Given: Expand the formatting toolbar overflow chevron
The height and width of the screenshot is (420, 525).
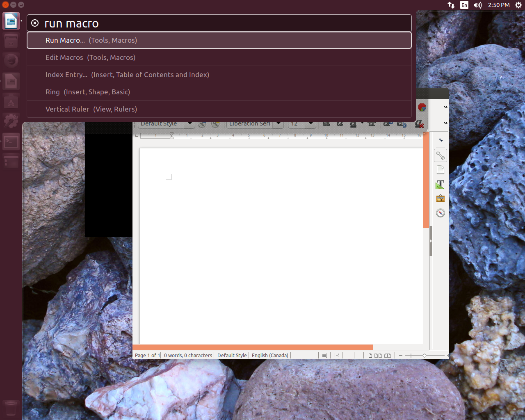Looking at the screenshot, I should click(445, 123).
